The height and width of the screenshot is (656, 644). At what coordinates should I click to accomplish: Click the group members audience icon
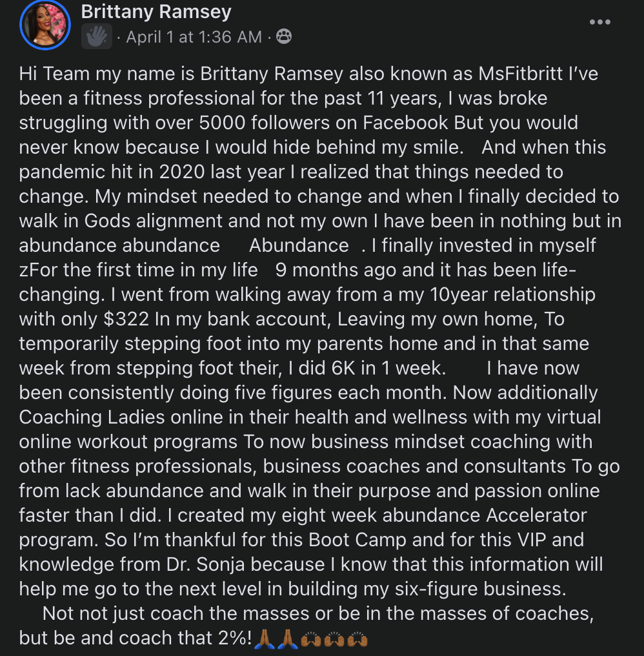[x=283, y=37]
